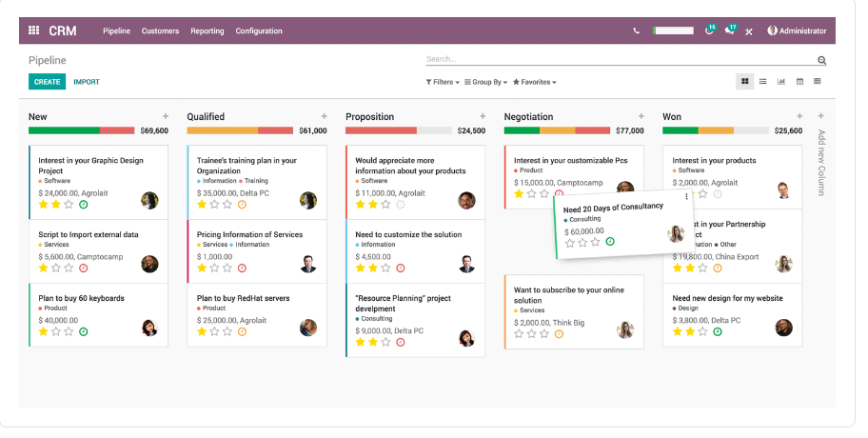Open the apps grid menu icon
The image size is (868, 438).
33,30
